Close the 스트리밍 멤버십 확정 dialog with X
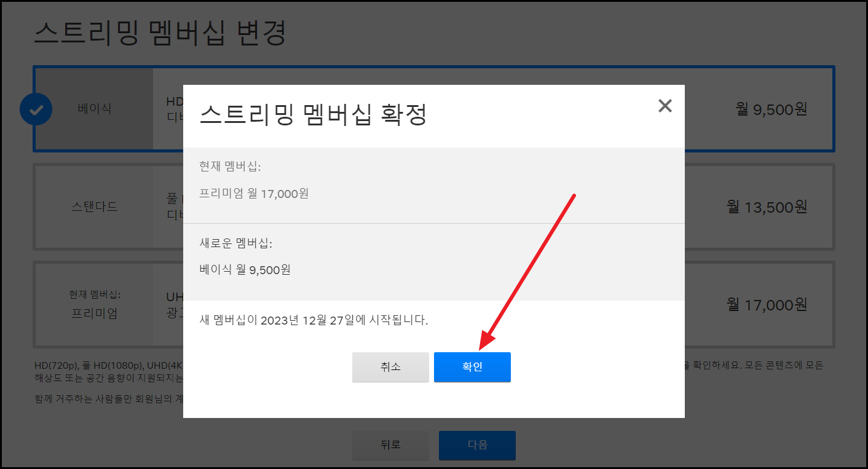The height and width of the screenshot is (469, 868). tap(665, 106)
